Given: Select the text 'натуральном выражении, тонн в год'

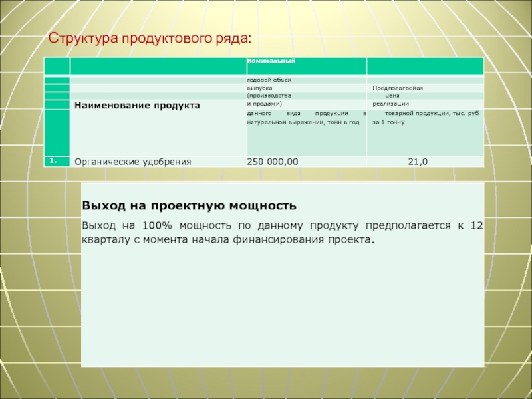Looking at the screenshot, I should pos(303,122).
